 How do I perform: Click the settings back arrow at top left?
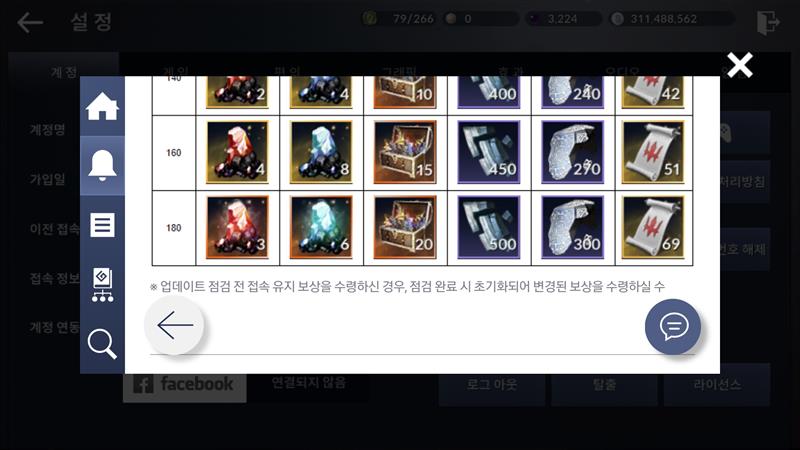[x=30, y=22]
